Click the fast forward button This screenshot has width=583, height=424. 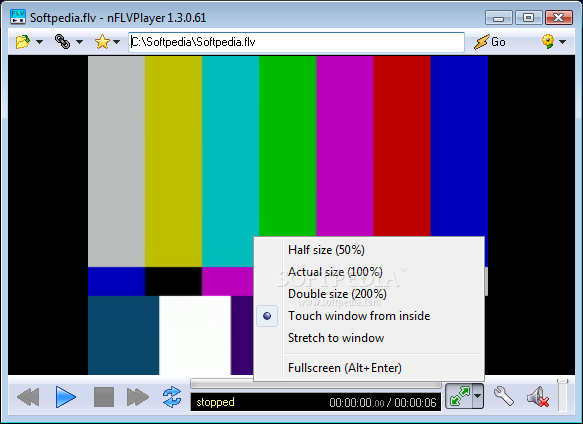pyautogui.click(x=138, y=397)
